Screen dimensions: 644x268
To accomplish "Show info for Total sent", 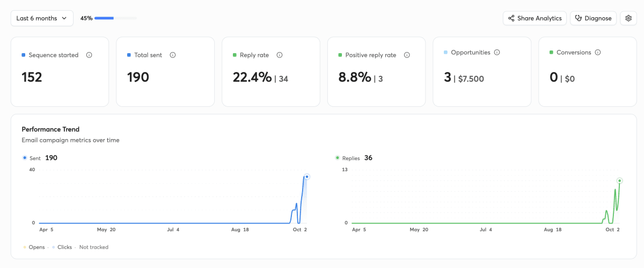I will pyautogui.click(x=173, y=55).
